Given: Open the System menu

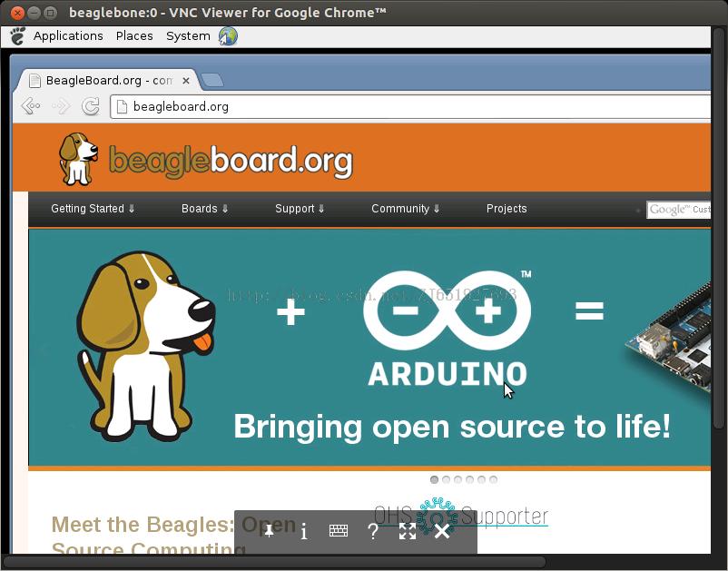Looking at the screenshot, I should pos(188,35).
